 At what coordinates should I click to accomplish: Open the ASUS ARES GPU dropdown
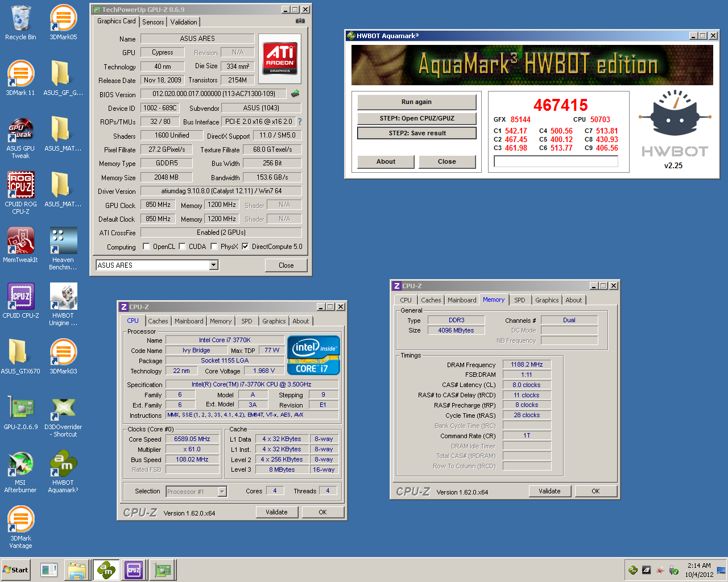point(214,265)
